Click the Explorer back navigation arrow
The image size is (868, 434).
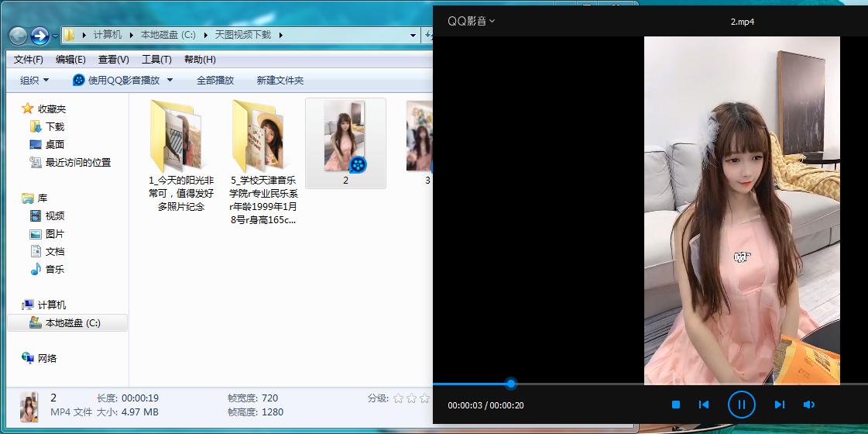(x=19, y=36)
